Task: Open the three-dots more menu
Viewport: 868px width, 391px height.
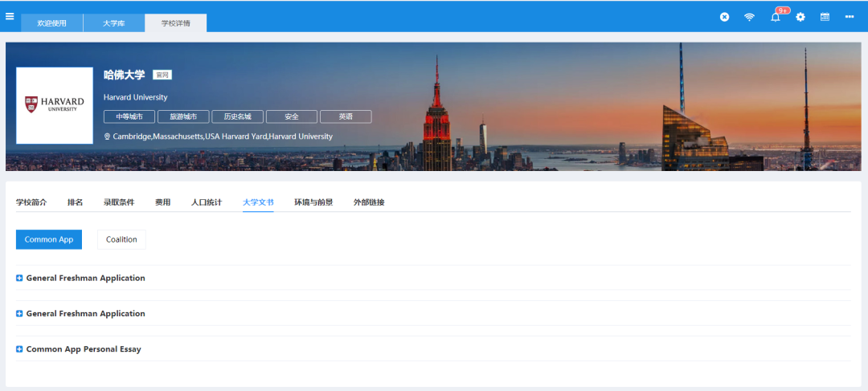Action: (x=850, y=17)
